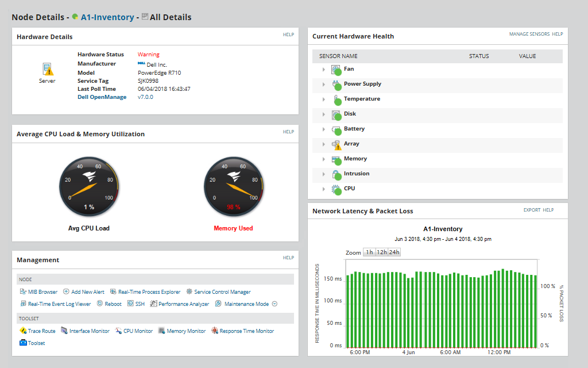The image size is (588, 368).
Task: Expand the Battery sensor group
Action: (x=323, y=129)
